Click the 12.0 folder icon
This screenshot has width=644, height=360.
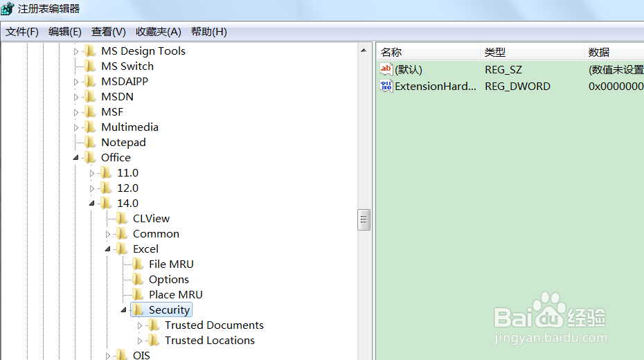click(106, 188)
